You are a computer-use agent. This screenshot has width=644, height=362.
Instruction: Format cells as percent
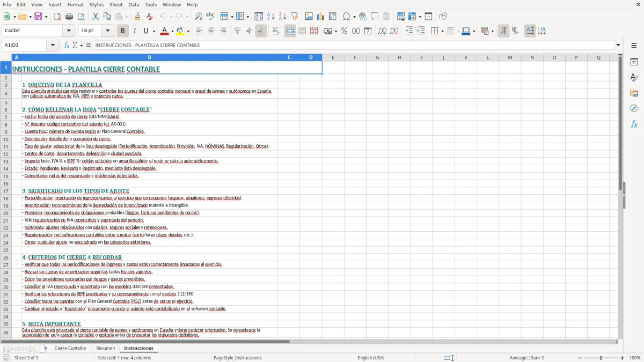click(345, 31)
